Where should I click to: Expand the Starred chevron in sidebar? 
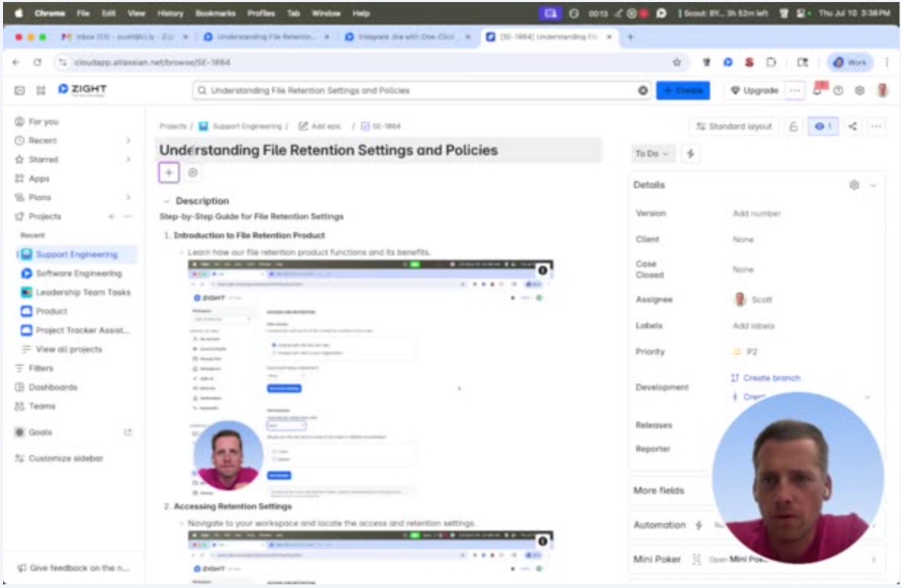click(128, 159)
